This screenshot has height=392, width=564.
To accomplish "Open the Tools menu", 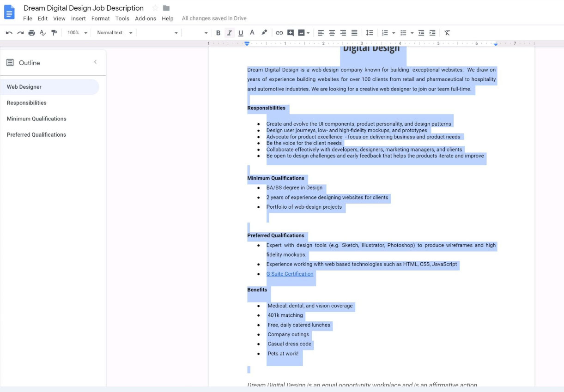I will [122, 18].
